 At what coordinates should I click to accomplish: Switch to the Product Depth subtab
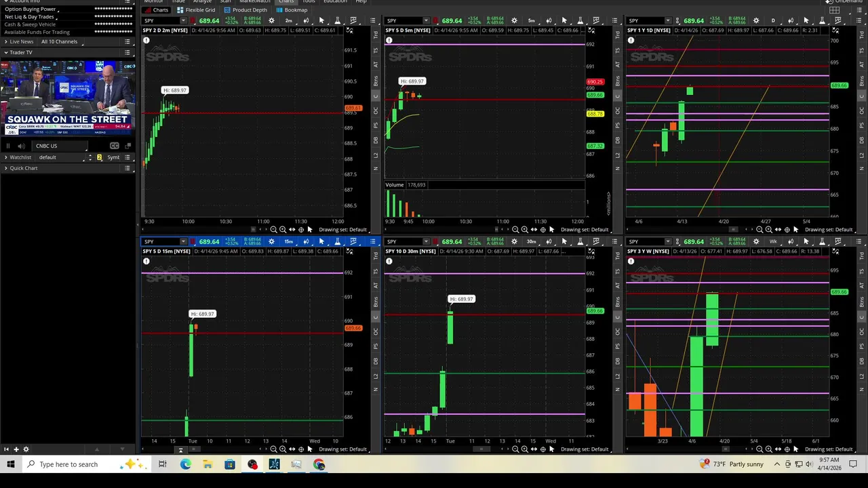pos(245,10)
